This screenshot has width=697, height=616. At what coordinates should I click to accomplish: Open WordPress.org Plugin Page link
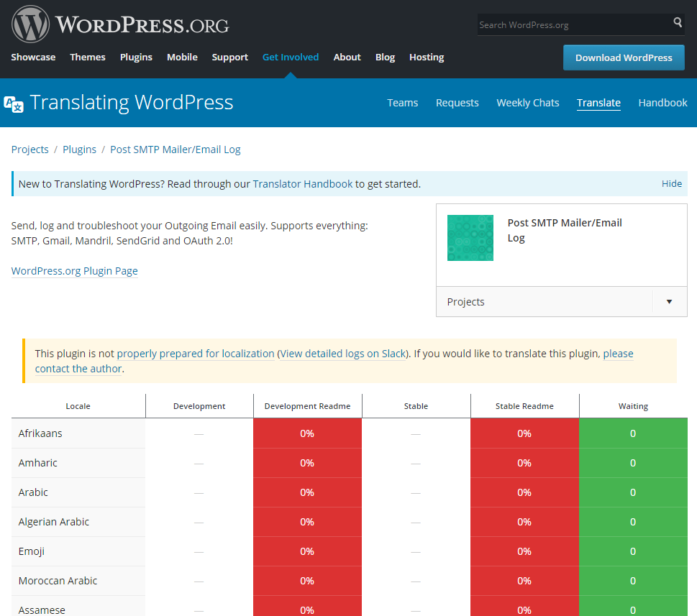74,271
